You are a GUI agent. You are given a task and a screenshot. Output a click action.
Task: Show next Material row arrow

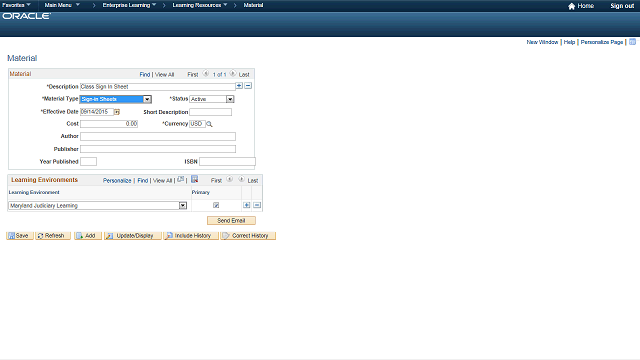pos(233,74)
